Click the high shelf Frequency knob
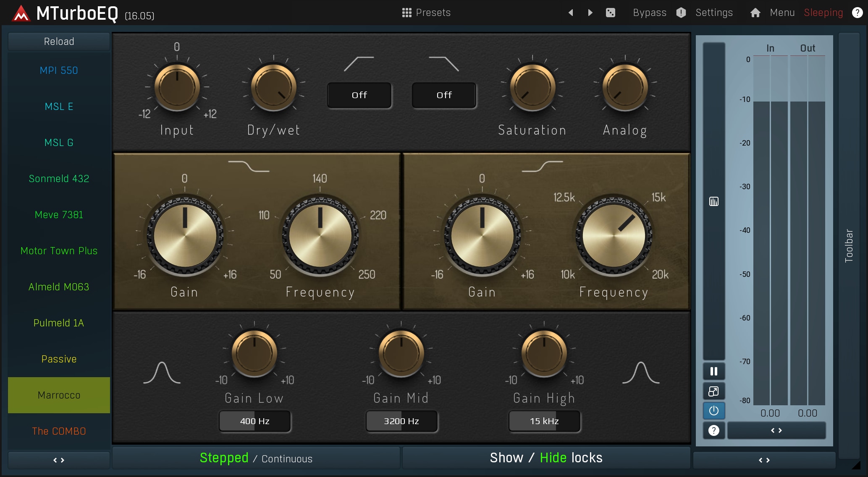 [614, 235]
